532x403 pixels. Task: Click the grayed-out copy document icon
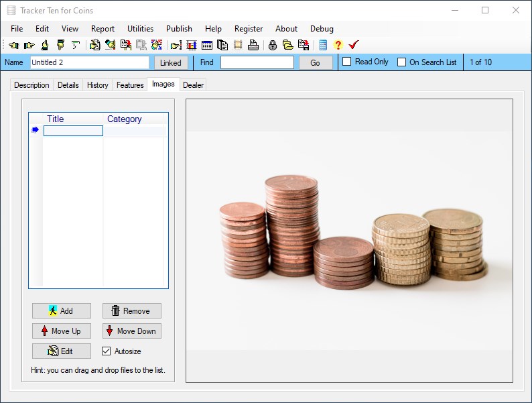coord(141,45)
